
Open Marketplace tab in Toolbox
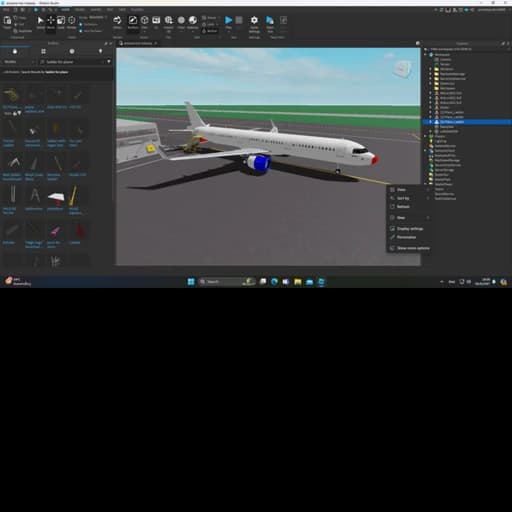click(x=15, y=52)
